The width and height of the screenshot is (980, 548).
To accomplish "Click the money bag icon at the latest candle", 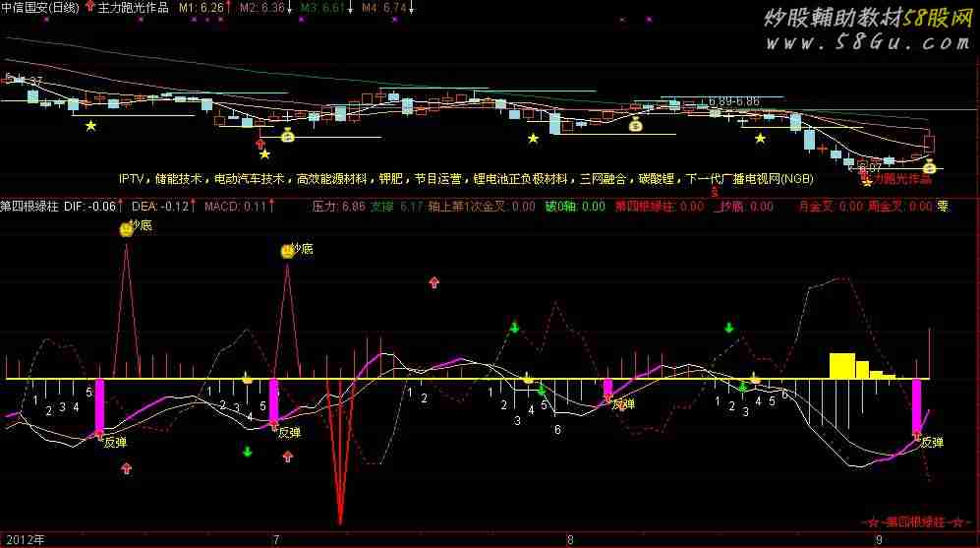I will (929, 165).
